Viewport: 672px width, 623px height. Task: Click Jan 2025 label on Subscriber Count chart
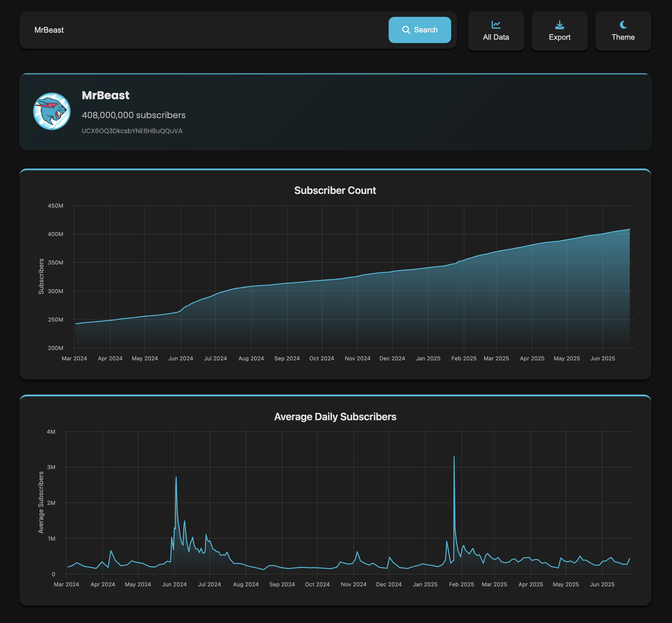[428, 358]
